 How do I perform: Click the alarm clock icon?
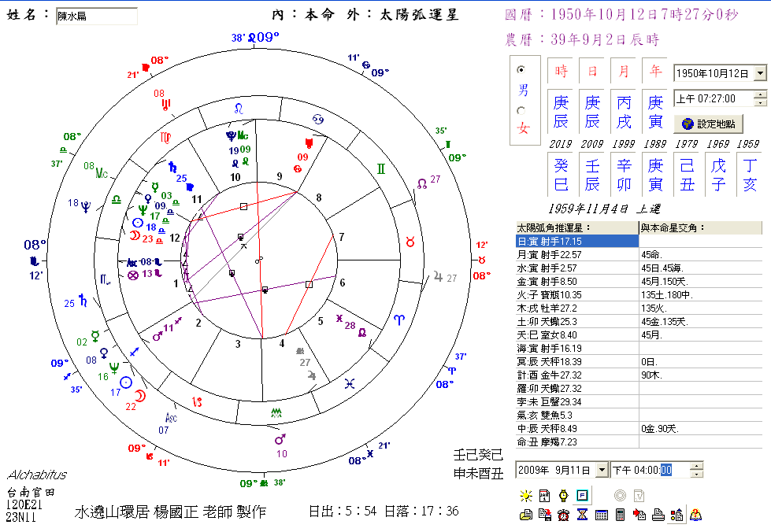point(563,515)
